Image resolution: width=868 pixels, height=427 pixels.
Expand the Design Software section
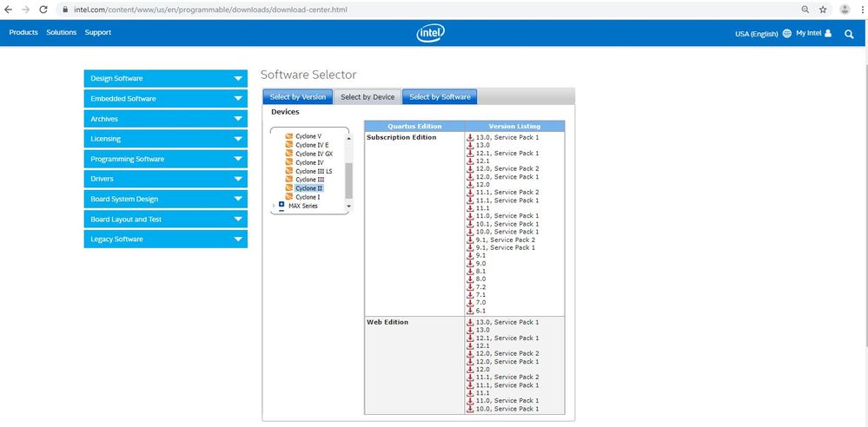[x=165, y=78]
